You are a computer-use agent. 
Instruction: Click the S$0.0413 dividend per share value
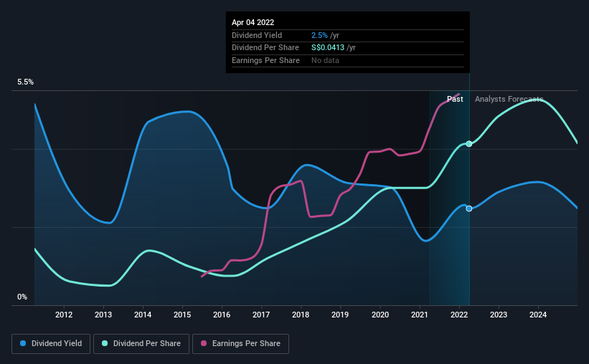(328, 48)
